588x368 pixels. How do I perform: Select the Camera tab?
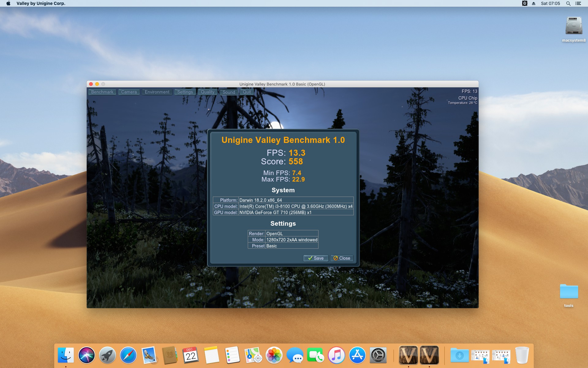point(129,92)
